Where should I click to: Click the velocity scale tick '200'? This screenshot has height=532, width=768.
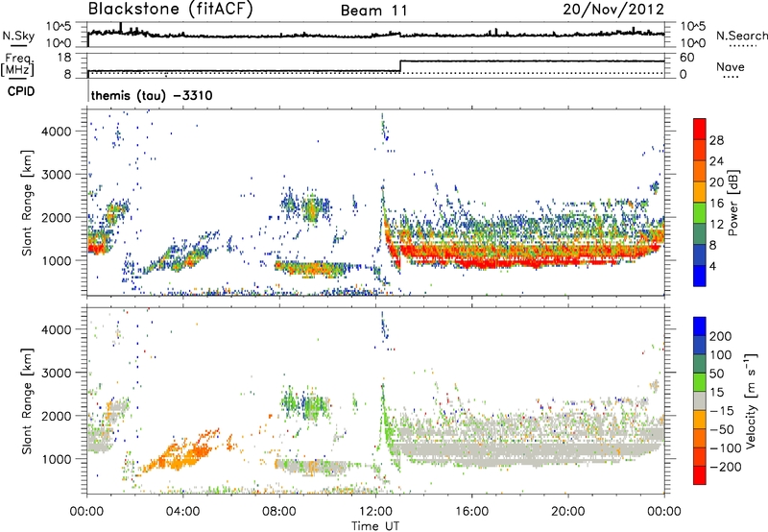(x=721, y=336)
